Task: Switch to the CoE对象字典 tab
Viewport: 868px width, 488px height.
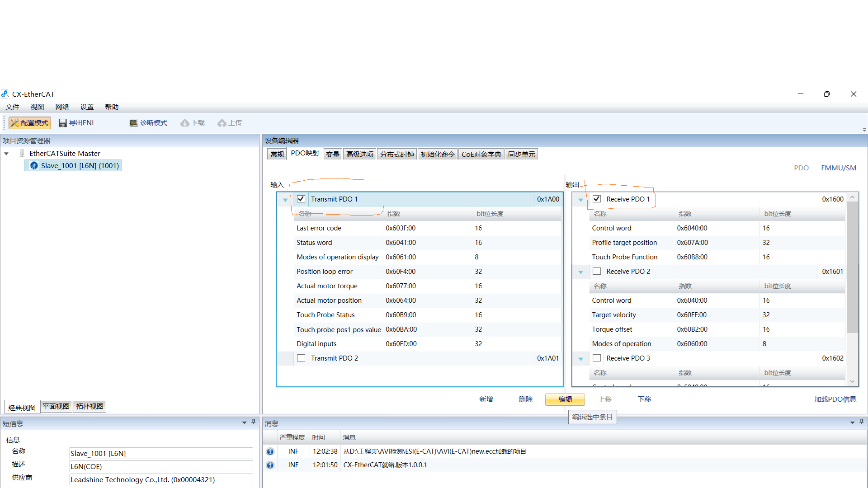Action: point(481,155)
